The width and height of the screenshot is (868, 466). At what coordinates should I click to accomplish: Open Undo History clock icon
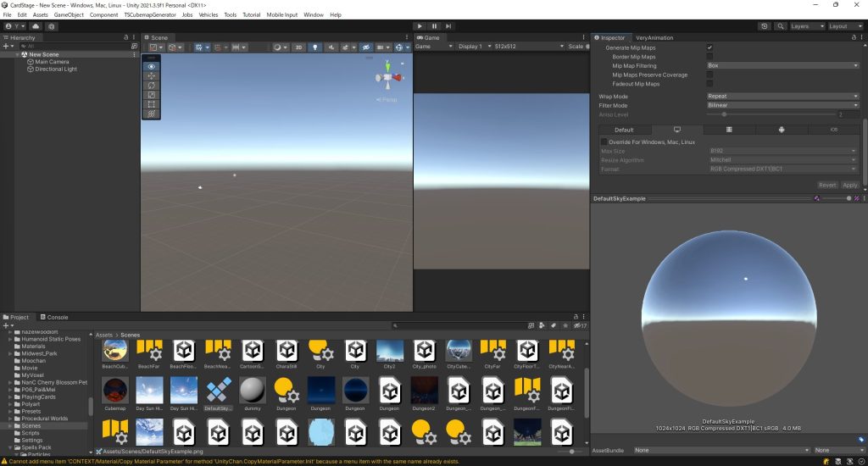click(765, 26)
